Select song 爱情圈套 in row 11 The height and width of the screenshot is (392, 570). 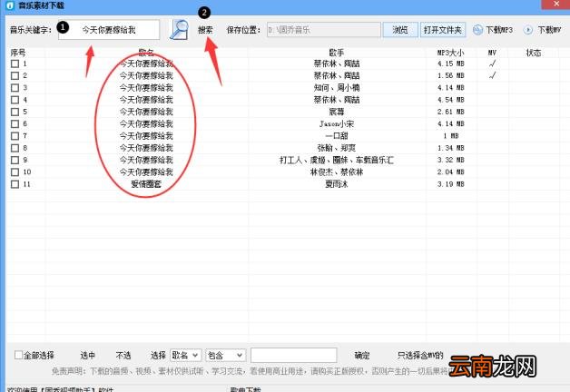146,184
